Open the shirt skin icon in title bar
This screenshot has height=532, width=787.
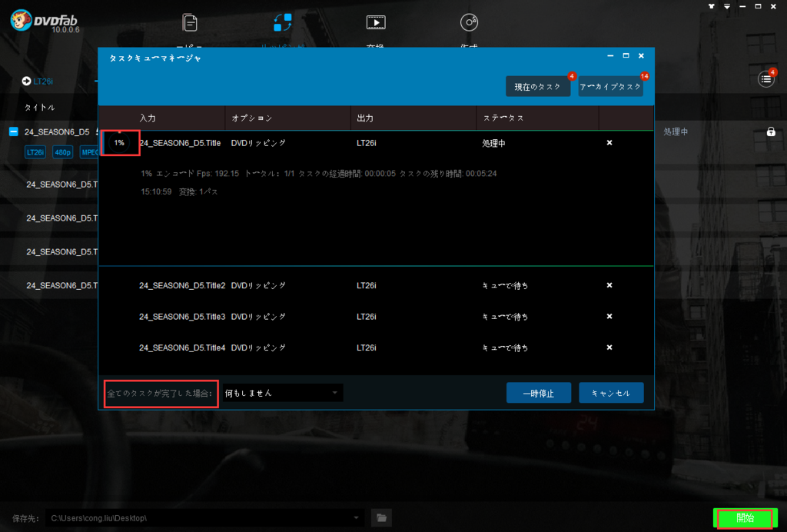[x=711, y=6]
